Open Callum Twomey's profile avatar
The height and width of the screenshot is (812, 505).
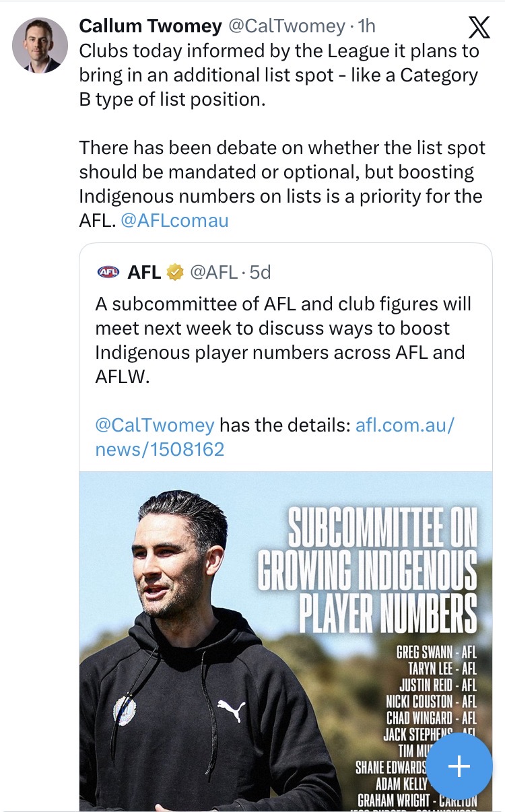[40, 45]
